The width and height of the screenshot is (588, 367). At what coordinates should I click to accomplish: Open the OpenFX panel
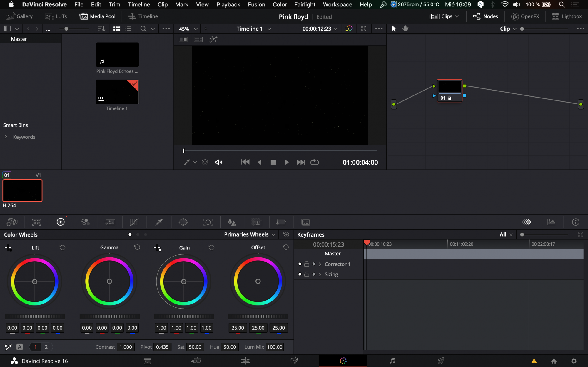(525, 16)
